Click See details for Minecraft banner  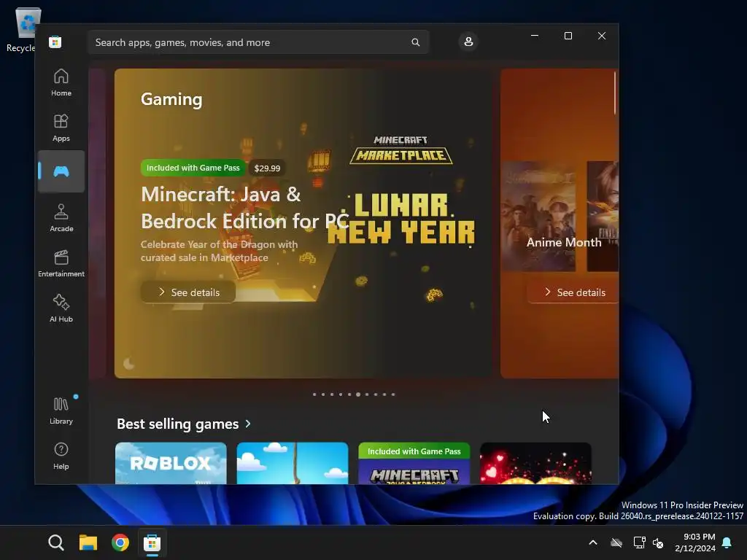pos(188,292)
